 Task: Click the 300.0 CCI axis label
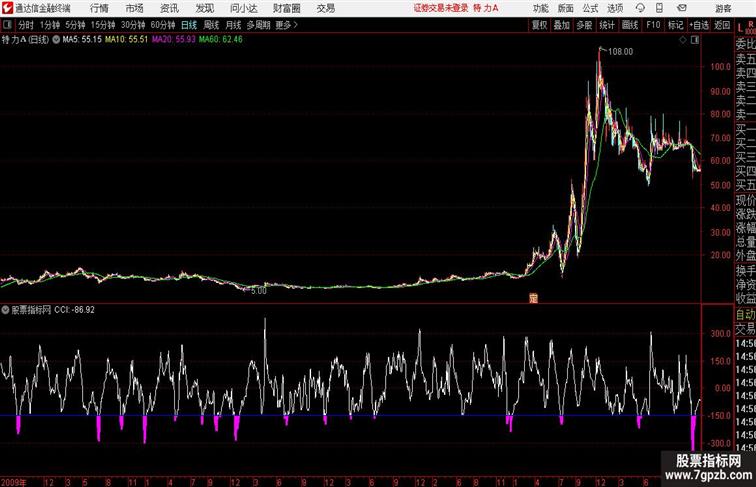tap(720, 334)
